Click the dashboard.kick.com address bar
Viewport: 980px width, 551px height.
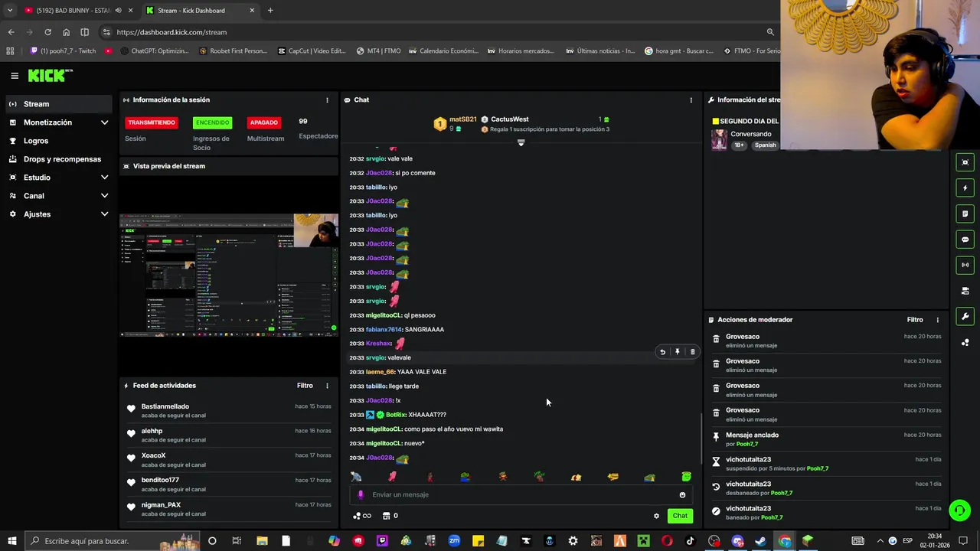point(436,32)
